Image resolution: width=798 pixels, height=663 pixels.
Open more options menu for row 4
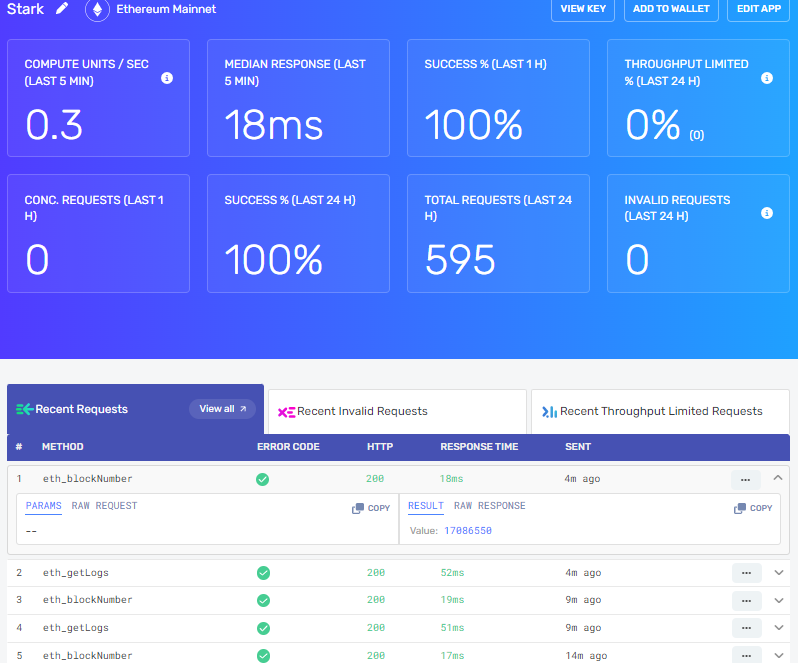click(x=747, y=628)
